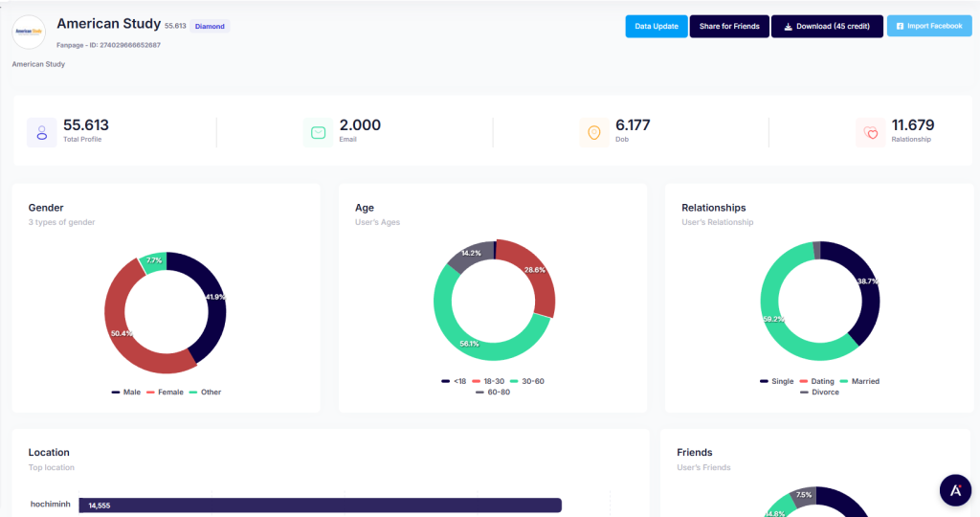Image resolution: width=980 pixels, height=517 pixels.
Task: Toggle the 18-30 age legend item
Action: coord(488,381)
